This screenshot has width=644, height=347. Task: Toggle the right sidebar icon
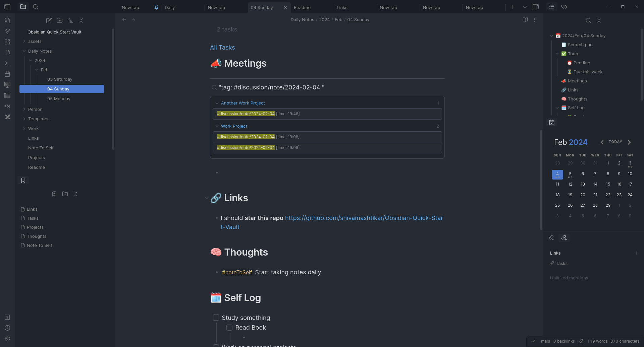coord(536,7)
